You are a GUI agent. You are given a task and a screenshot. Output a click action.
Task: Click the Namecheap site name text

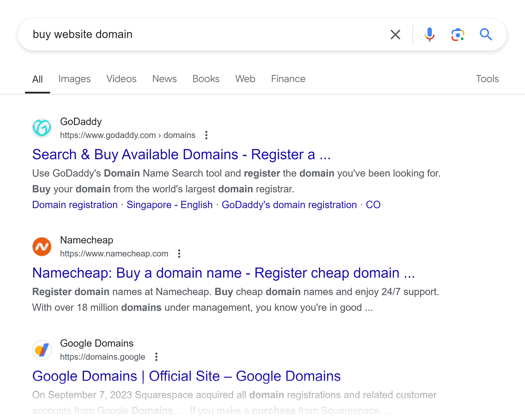click(x=87, y=240)
